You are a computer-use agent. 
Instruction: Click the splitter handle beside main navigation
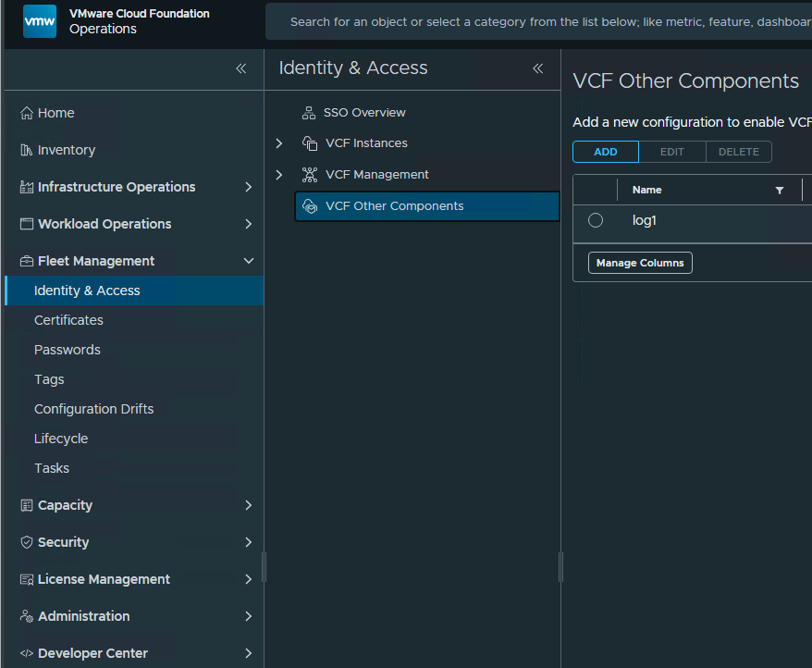click(265, 567)
